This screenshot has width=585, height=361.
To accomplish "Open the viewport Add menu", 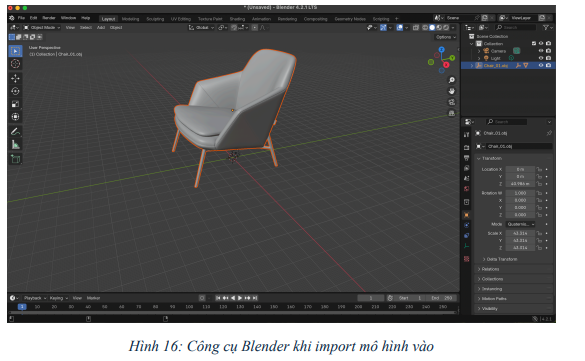I will coord(101,28).
